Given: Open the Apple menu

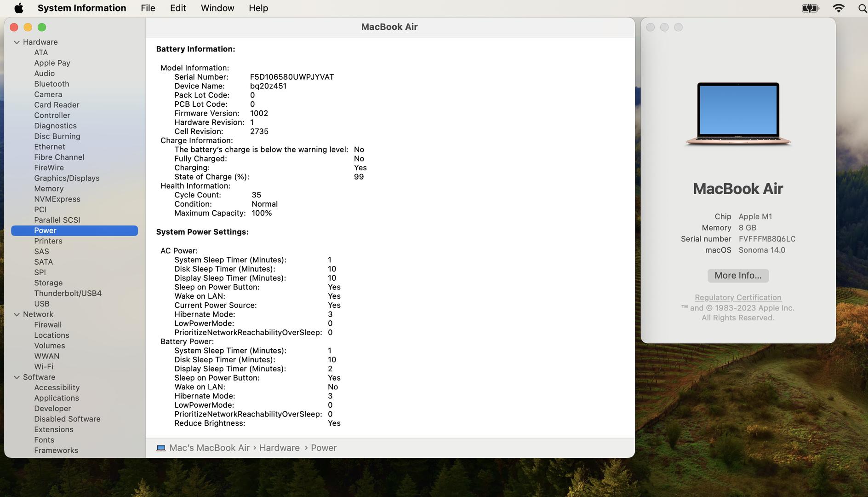Looking at the screenshot, I should (19, 8).
